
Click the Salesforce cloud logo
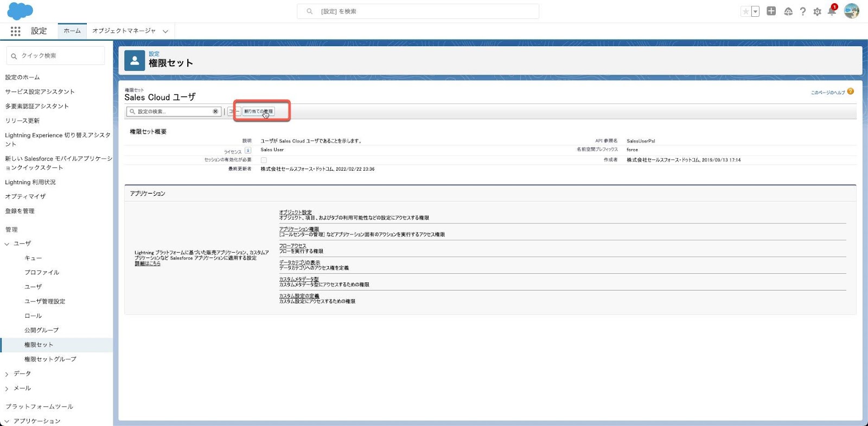(20, 11)
